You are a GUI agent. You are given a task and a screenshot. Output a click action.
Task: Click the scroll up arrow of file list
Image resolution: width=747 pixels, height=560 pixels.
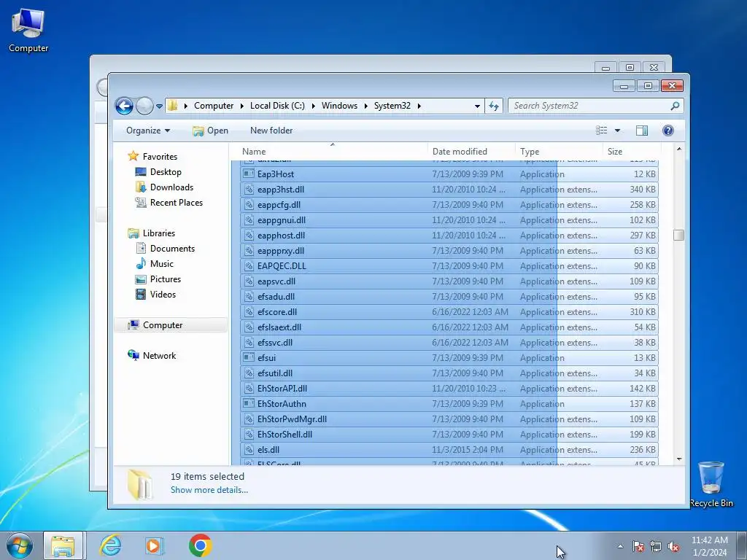(x=679, y=149)
